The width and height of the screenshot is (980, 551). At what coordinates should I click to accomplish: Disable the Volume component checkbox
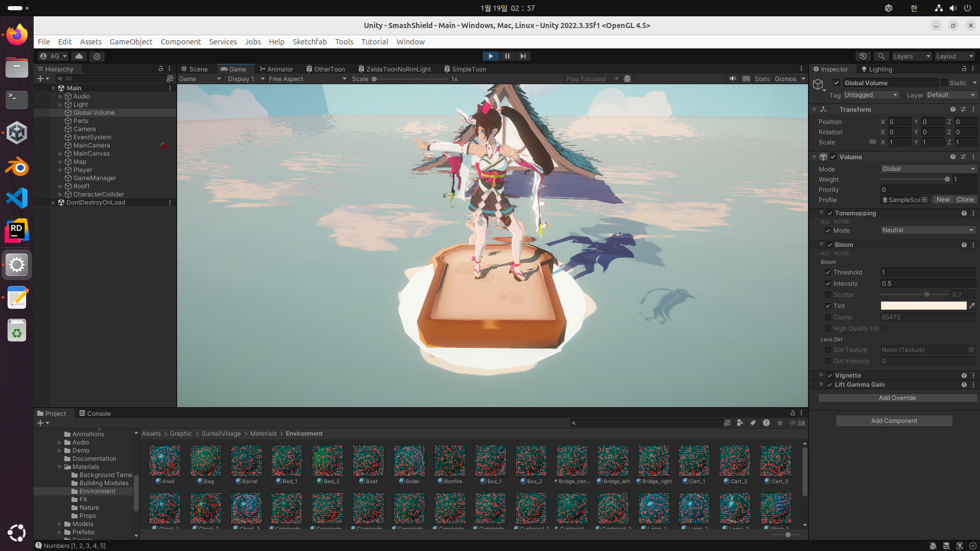[833, 157]
